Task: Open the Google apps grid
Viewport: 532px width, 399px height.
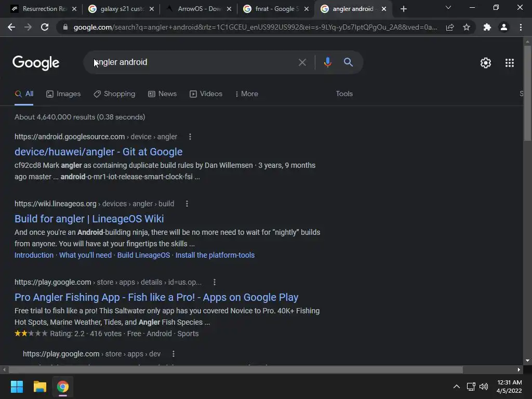Action: coord(510,63)
